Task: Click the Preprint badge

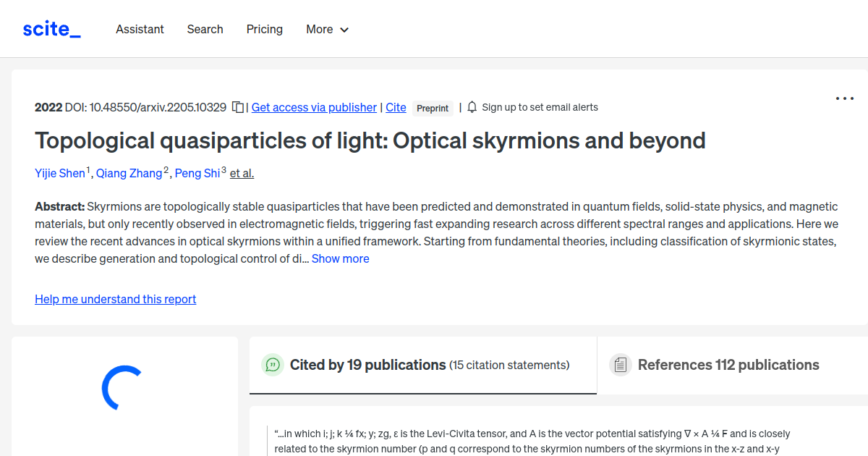Action: [x=432, y=108]
